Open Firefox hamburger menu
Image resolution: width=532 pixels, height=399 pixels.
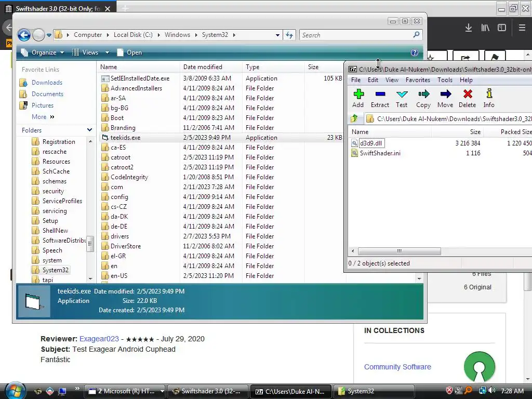coord(522,28)
